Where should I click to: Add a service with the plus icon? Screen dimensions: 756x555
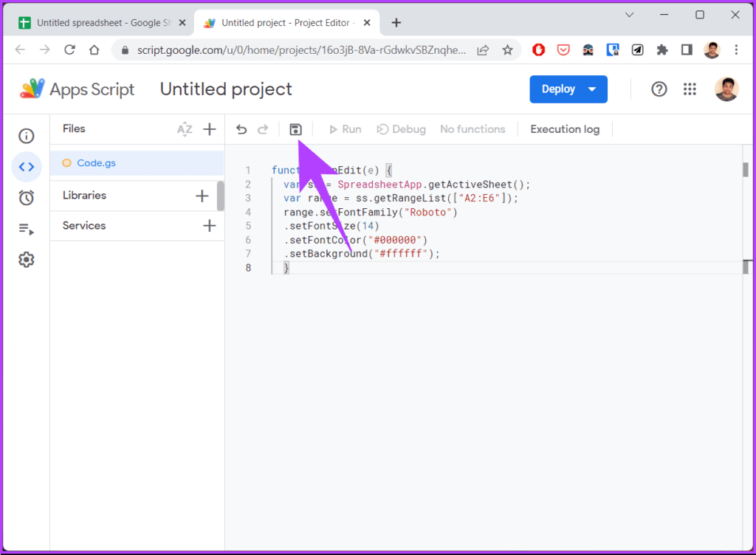[209, 226]
